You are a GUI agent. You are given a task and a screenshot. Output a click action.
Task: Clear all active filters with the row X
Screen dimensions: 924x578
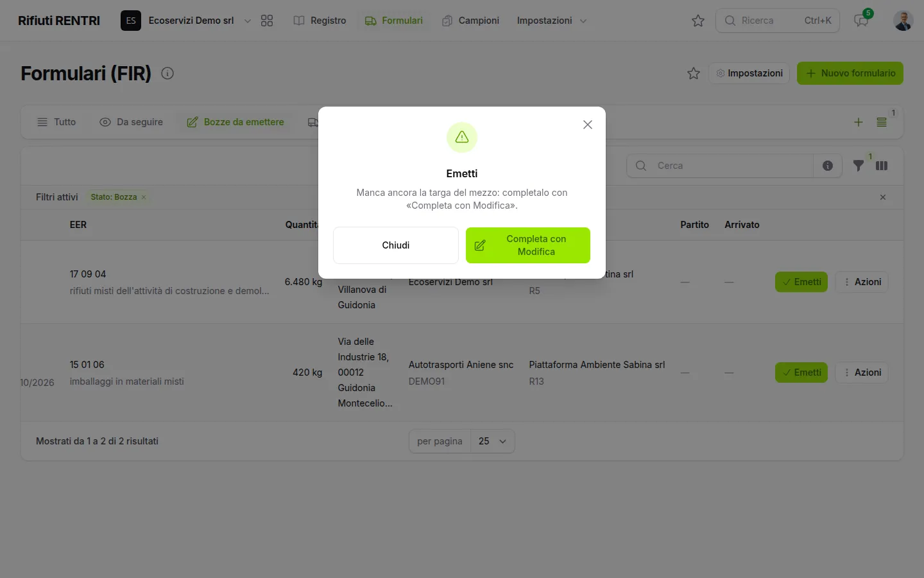(x=883, y=197)
